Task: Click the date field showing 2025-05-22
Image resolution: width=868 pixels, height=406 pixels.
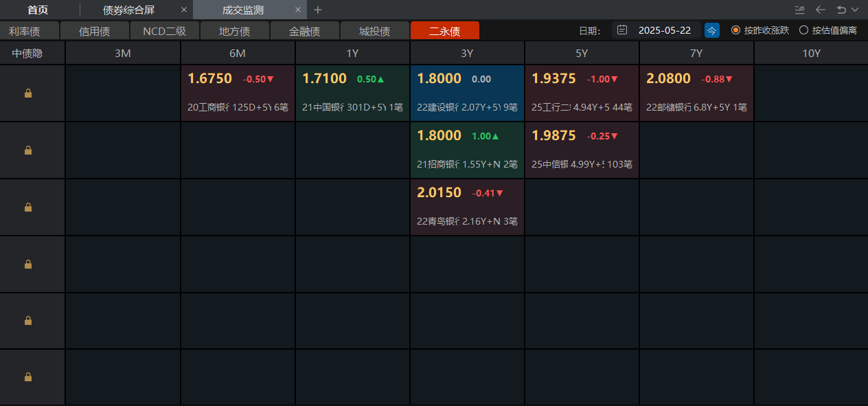Action: coord(656,30)
